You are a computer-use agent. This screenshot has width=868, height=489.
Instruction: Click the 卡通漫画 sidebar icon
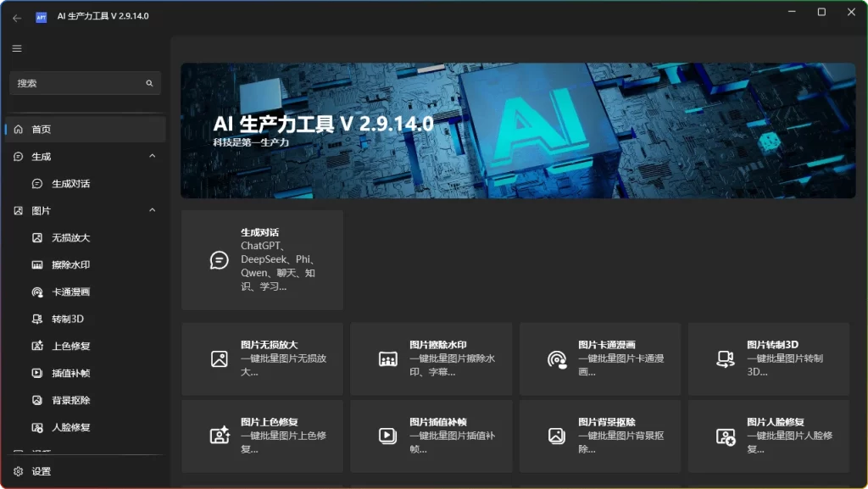pyautogui.click(x=37, y=292)
